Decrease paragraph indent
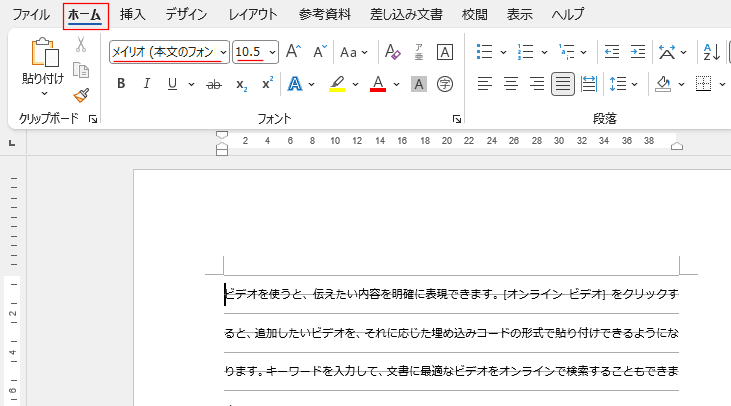Viewport: 731px width, 406px height. tap(612, 52)
